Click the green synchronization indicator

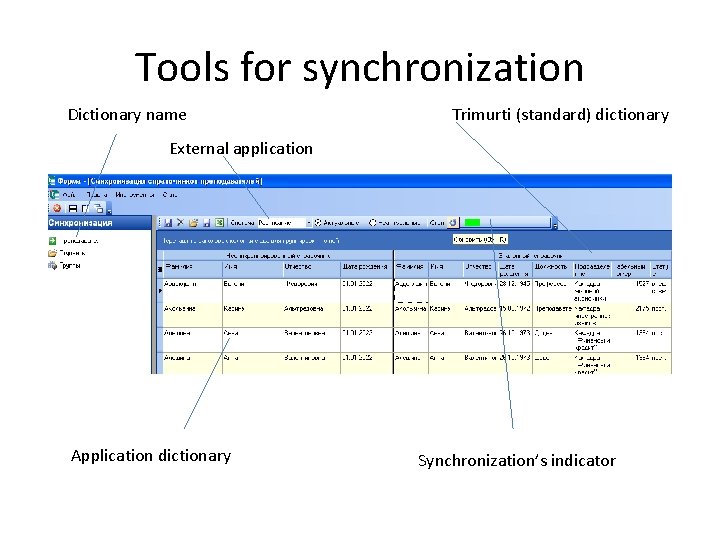click(x=472, y=223)
